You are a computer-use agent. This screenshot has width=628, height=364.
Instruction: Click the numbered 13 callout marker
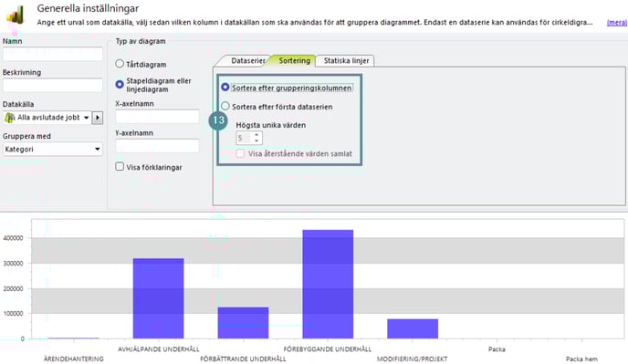coord(218,120)
